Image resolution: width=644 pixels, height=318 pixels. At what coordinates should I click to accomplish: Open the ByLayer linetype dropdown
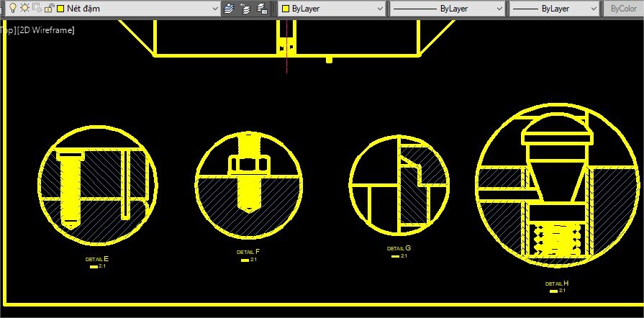(x=499, y=9)
